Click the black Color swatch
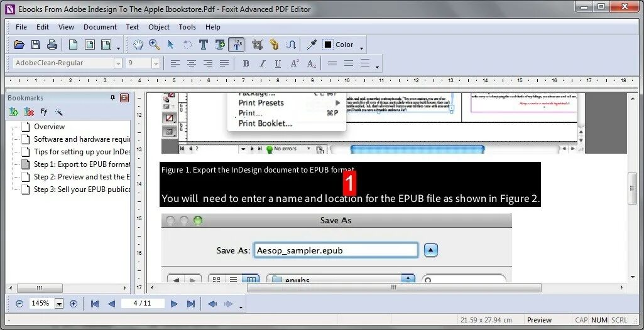The width and height of the screenshot is (644, 330). (x=328, y=45)
